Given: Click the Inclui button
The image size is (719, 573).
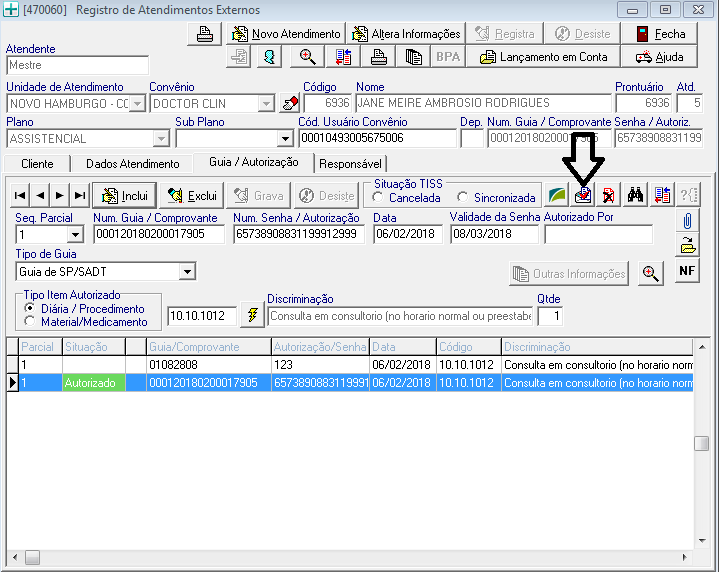Looking at the screenshot, I should tap(124, 196).
